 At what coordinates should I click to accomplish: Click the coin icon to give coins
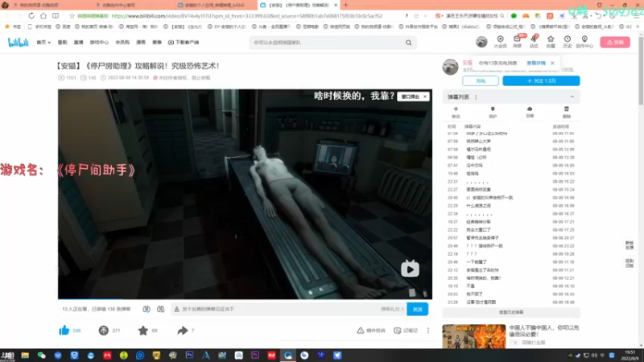104,330
